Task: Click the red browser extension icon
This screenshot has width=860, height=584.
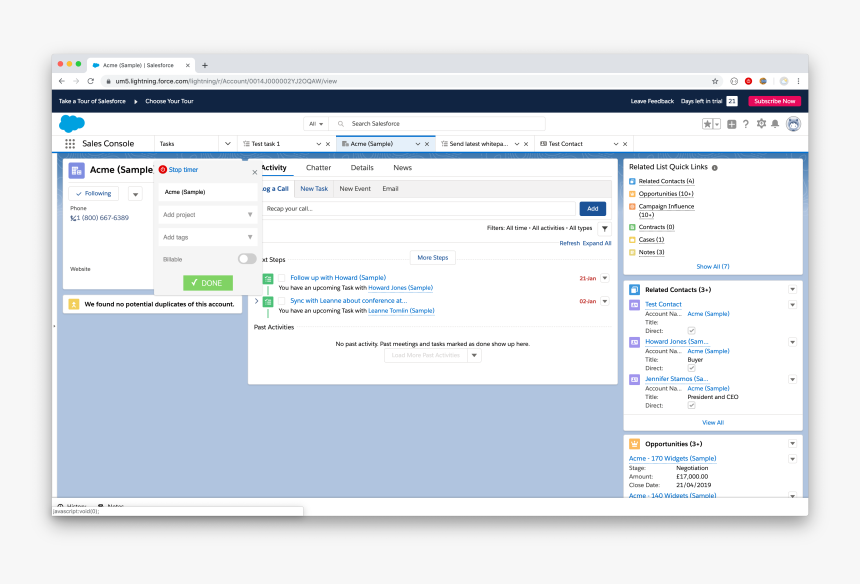Action: coord(749,81)
